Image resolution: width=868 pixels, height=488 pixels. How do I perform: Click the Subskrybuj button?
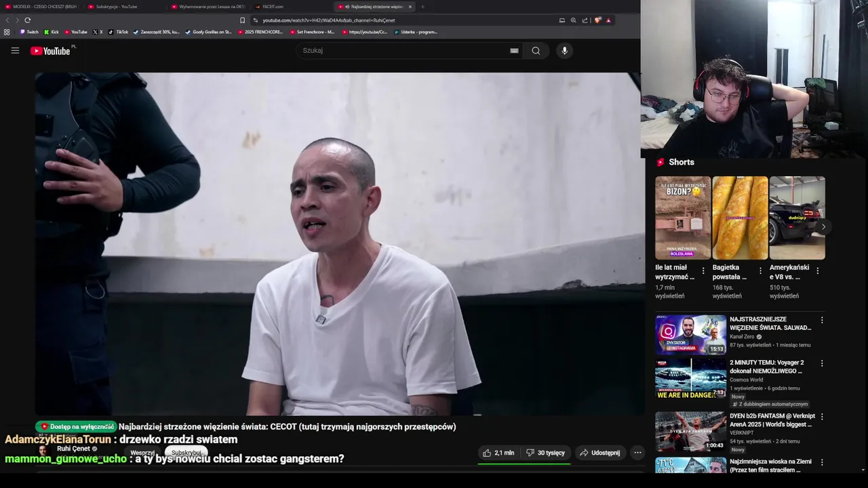pos(186,453)
